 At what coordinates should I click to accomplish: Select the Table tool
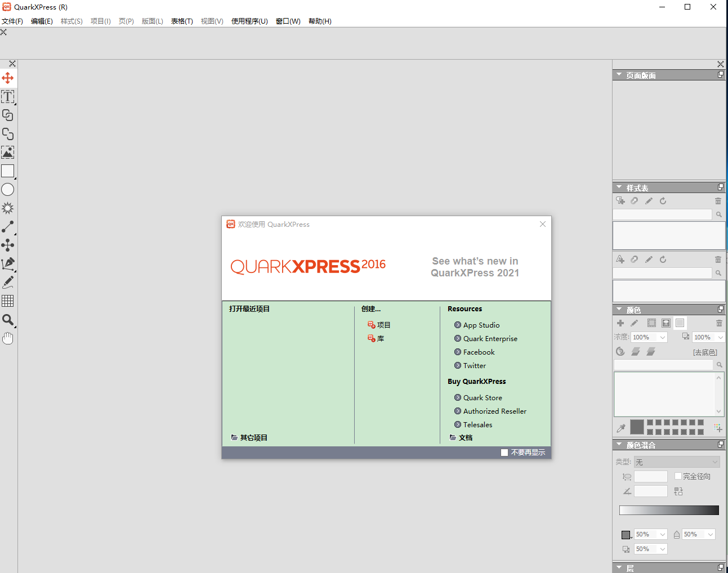pyautogui.click(x=8, y=301)
